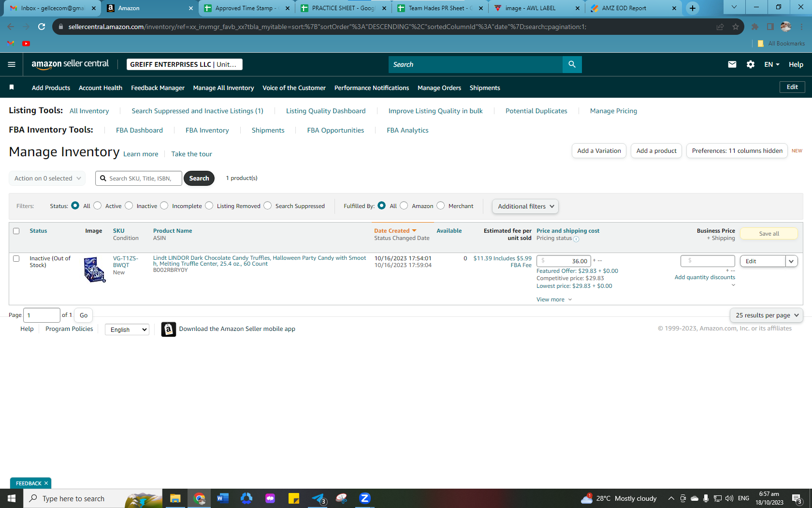Open Microsoft Word from the taskbar

click(x=222, y=498)
